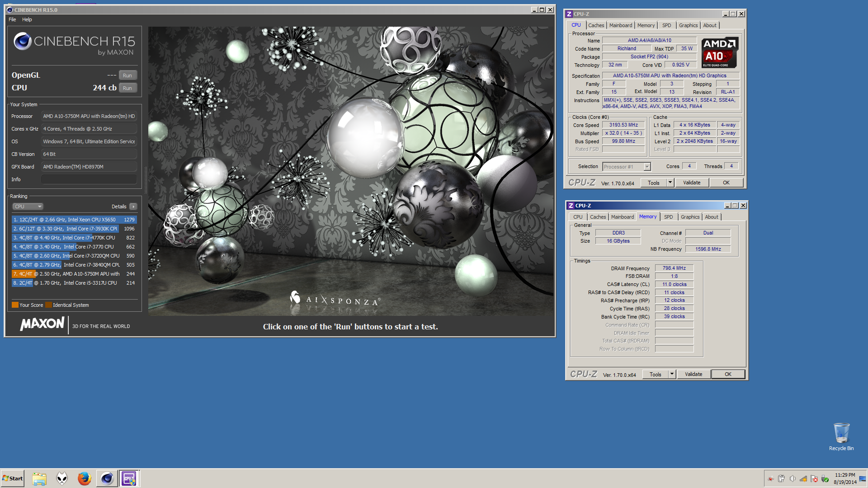Viewport: 868px width, 488px height.
Task: Switch to Cinebench via taskbar icon
Action: pyautogui.click(x=107, y=479)
